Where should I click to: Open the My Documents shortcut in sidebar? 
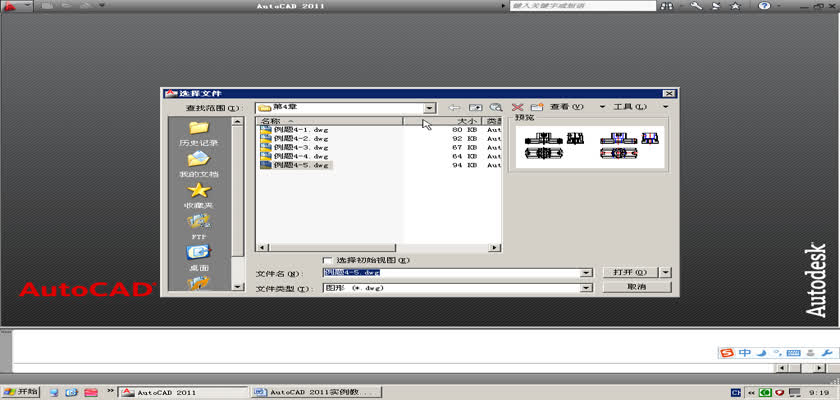pyautogui.click(x=199, y=164)
